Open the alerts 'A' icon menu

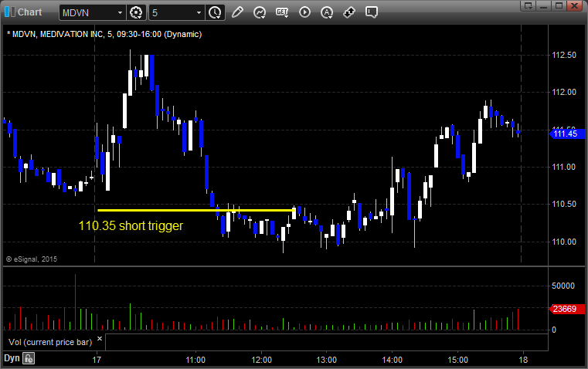point(327,12)
